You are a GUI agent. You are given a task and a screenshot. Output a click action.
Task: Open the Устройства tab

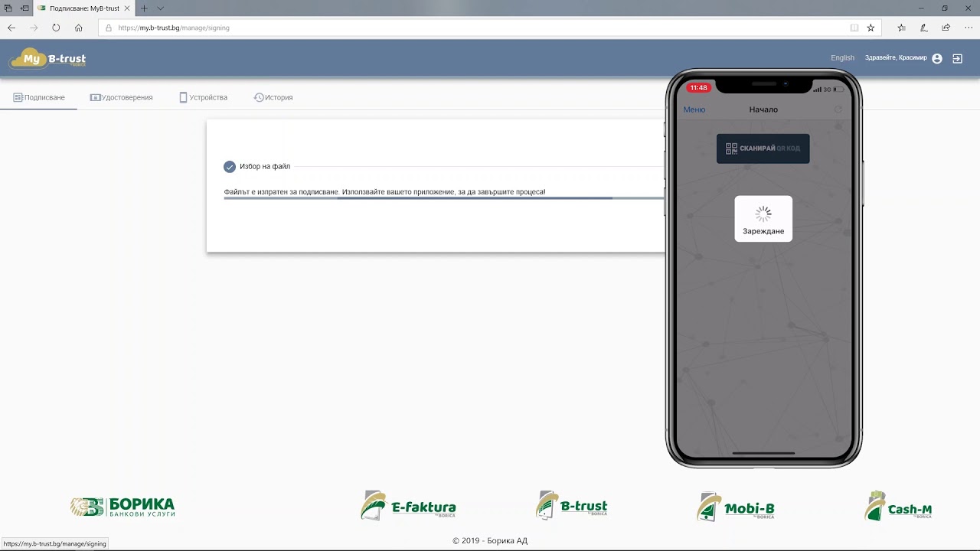[203, 97]
